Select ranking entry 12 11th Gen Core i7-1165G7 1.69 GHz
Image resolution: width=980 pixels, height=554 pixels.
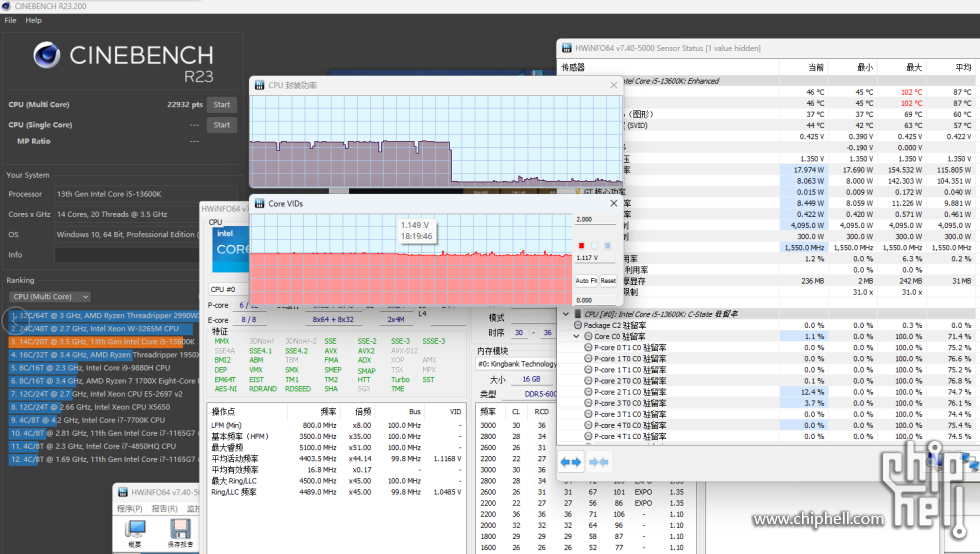[102, 459]
